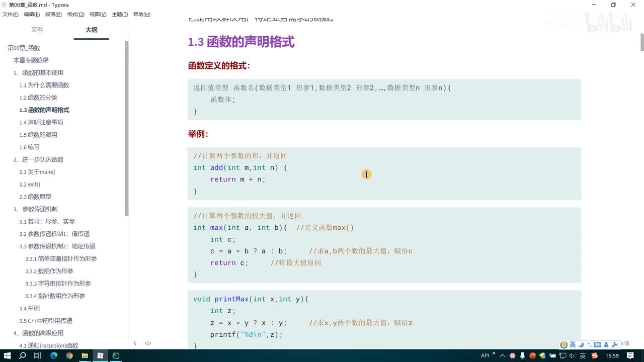The height and width of the screenshot is (362, 644).
Task: Jump to 1.4 声明注意事项
Action: 41,122
